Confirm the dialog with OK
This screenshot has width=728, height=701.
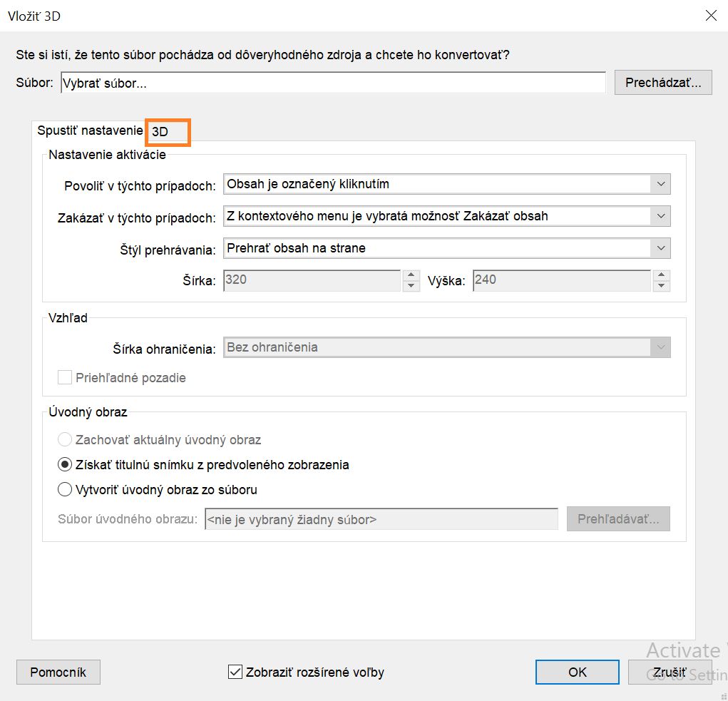[x=577, y=672]
